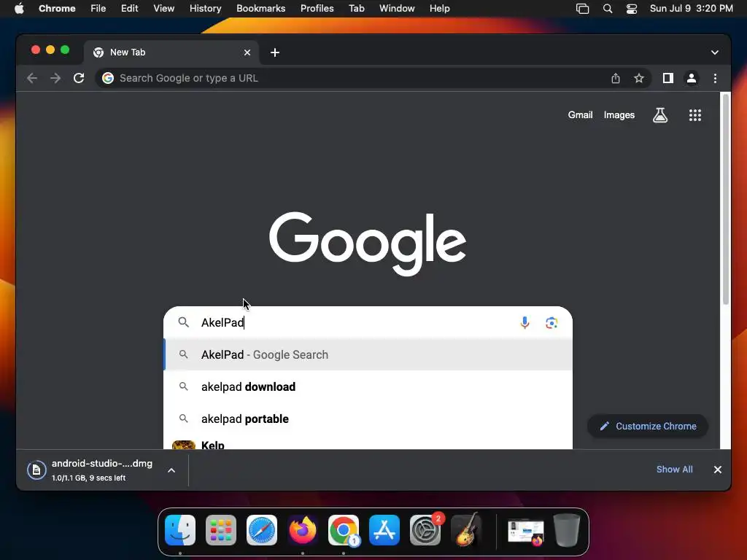
Task: Open the Google apps grid
Action: pyautogui.click(x=694, y=114)
